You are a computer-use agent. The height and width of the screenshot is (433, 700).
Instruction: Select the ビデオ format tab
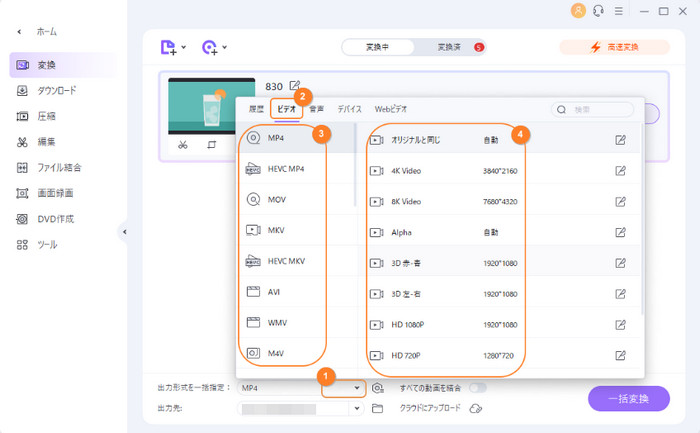pyautogui.click(x=287, y=109)
